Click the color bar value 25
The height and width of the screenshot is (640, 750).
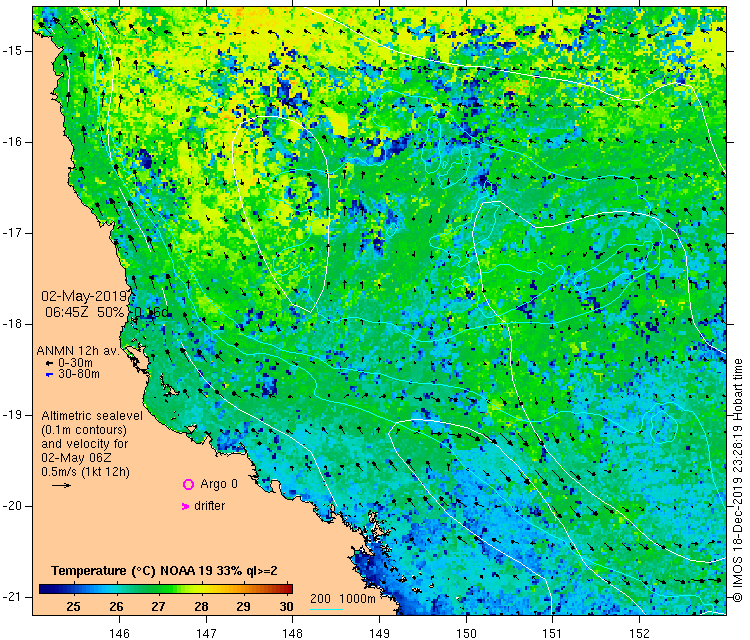pos(73,607)
